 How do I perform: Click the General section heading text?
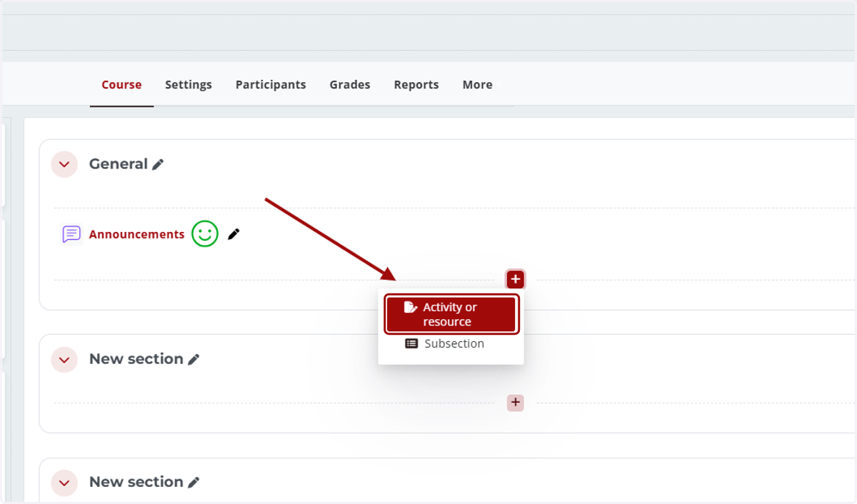click(x=118, y=164)
